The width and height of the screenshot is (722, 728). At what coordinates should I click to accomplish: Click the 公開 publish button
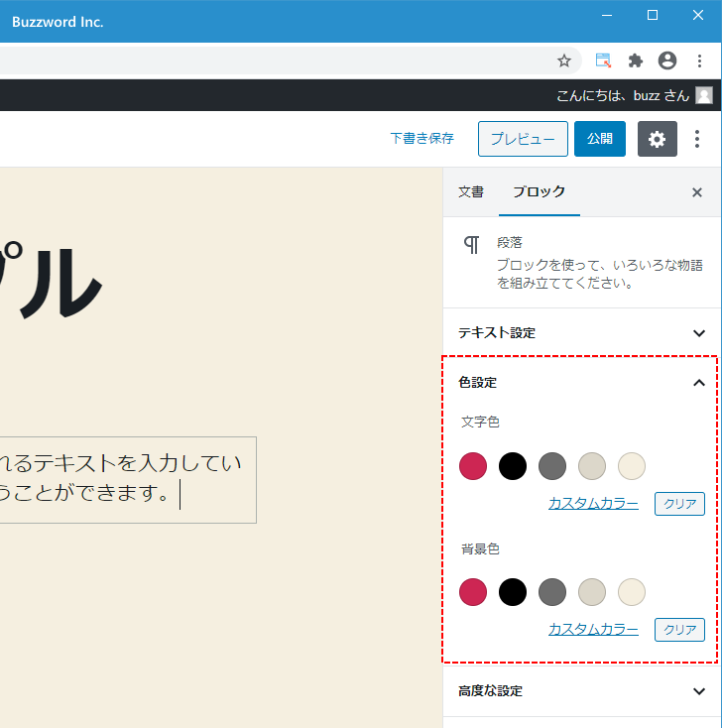(x=600, y=139)
